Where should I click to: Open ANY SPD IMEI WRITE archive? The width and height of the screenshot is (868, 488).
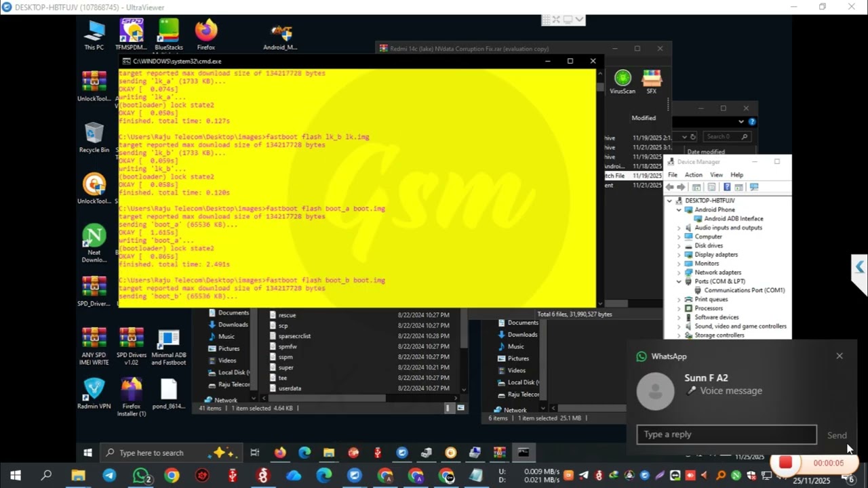click(94, 346)
